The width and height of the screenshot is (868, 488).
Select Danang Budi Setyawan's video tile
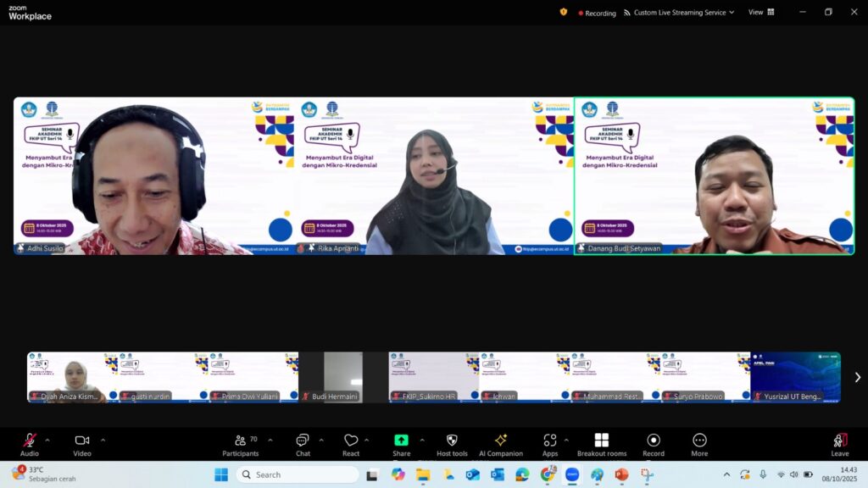(714, 175)
